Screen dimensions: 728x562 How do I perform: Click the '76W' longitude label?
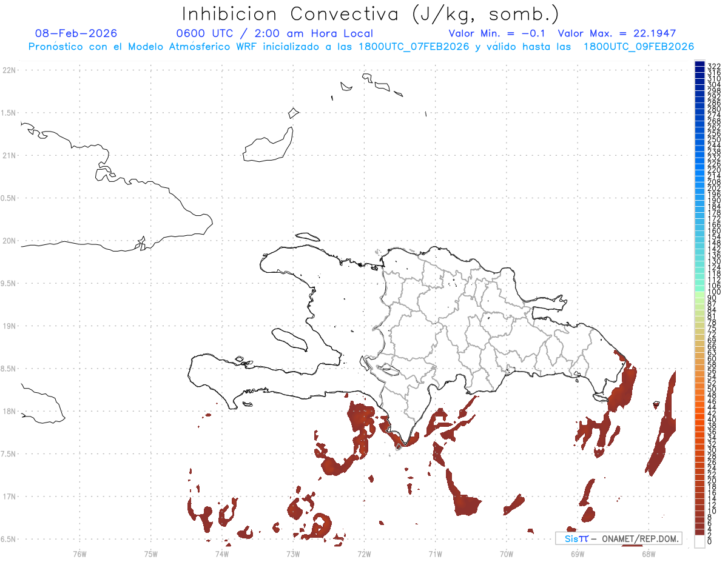(79, 554)
